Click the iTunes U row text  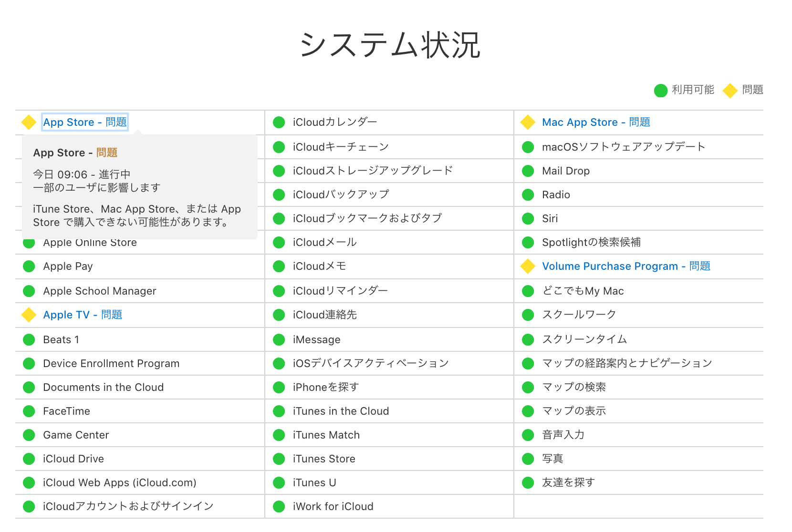[x=314, y=483]
